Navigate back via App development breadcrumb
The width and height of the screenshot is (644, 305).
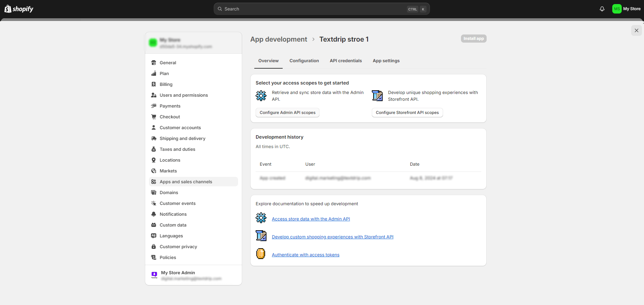tap(278, 39)
